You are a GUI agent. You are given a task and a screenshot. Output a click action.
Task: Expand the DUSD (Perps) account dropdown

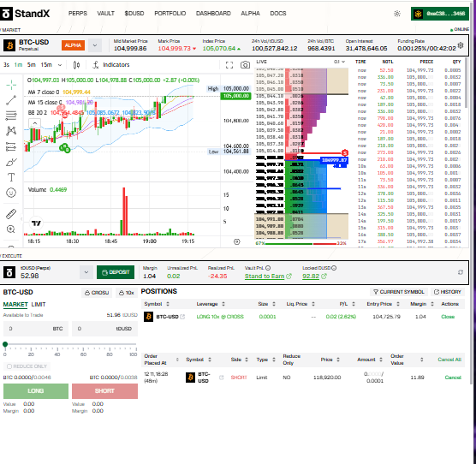[x=86, y=272]
